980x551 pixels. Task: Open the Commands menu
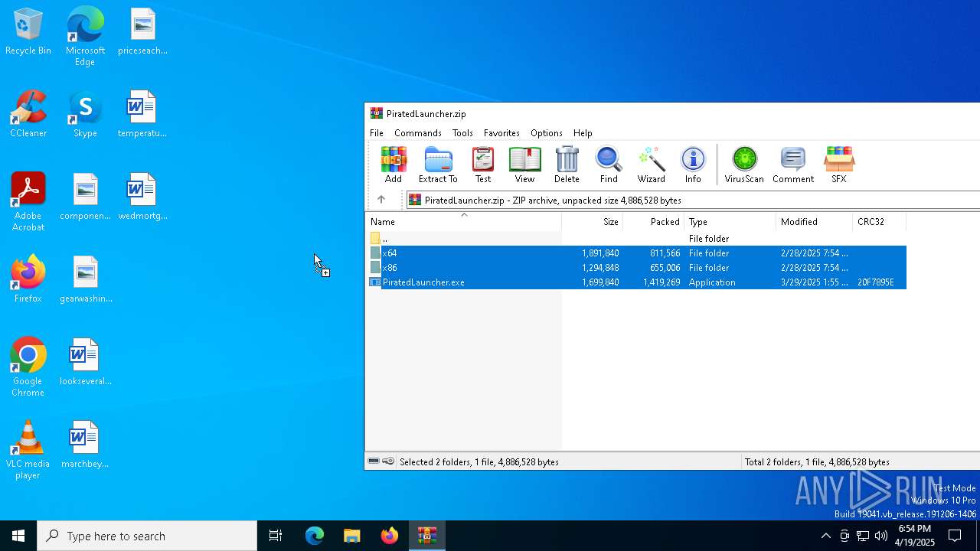[x=418, y=133]
